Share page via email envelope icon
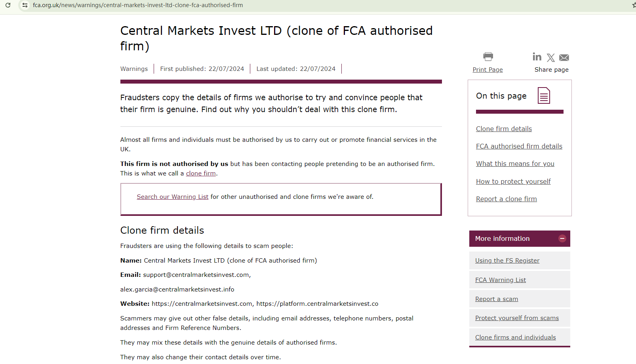Viewport: 636px width, 364px height. pyautogui.click(x=564, y=58)
